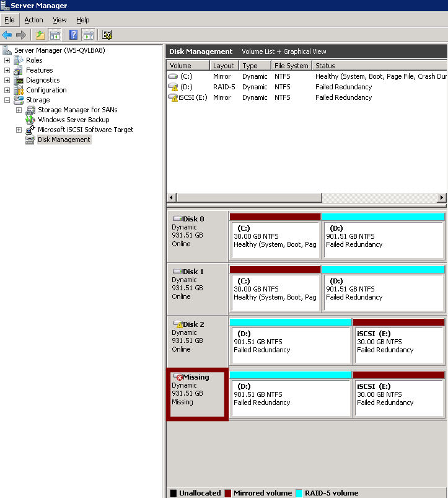
Task: Sort by the File System column header
Action: [x=292, y=65]
